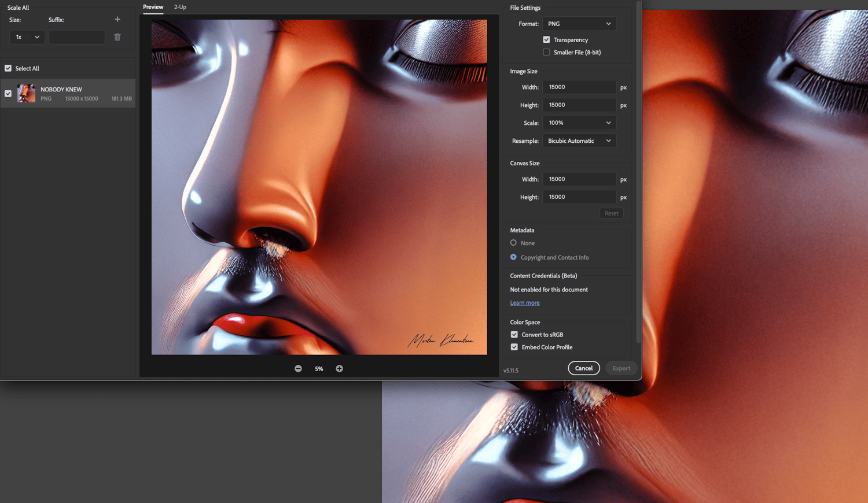Switch to the 2-Up tab

point(180,7)
